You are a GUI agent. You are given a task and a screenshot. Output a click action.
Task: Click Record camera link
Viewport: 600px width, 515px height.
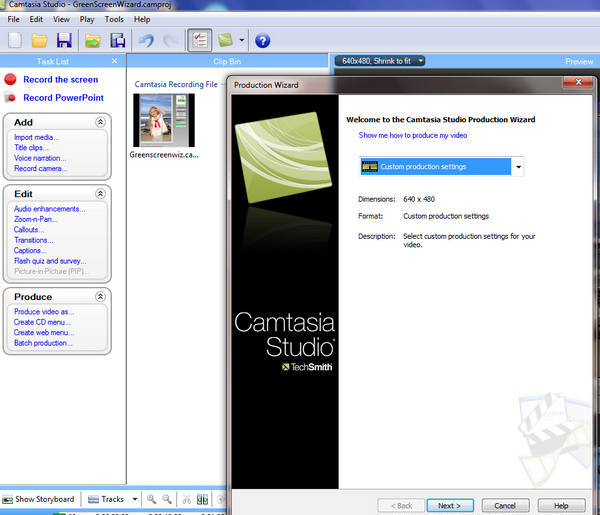(x=40, y=168)
